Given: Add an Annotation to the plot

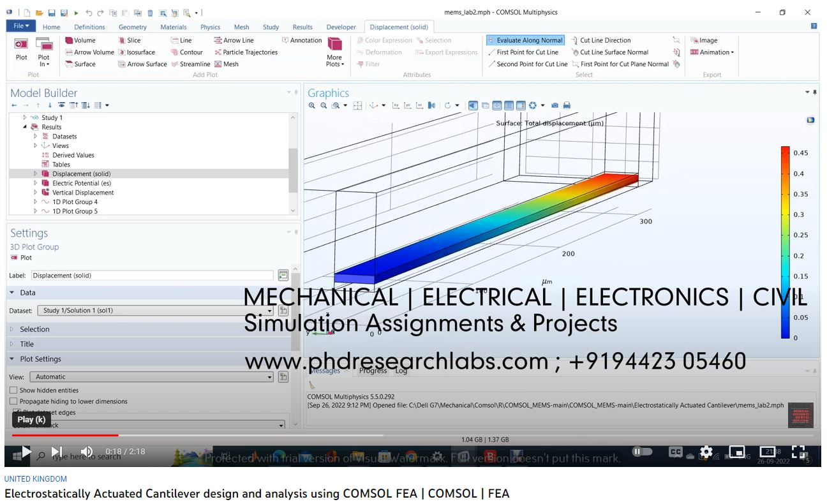Looking at the screenshot, I should 302,40.
